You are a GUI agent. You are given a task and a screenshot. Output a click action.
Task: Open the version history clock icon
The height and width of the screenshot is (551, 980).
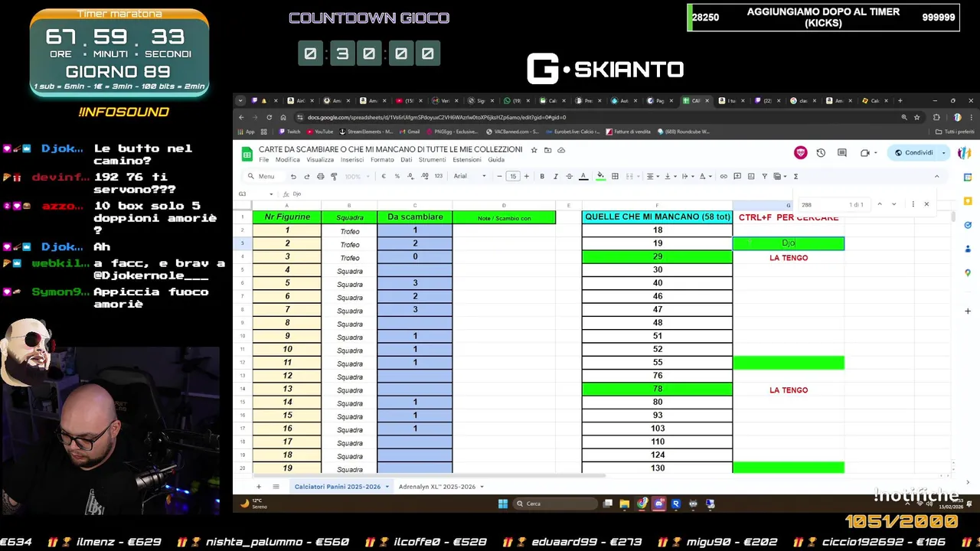tap(821, 152)
